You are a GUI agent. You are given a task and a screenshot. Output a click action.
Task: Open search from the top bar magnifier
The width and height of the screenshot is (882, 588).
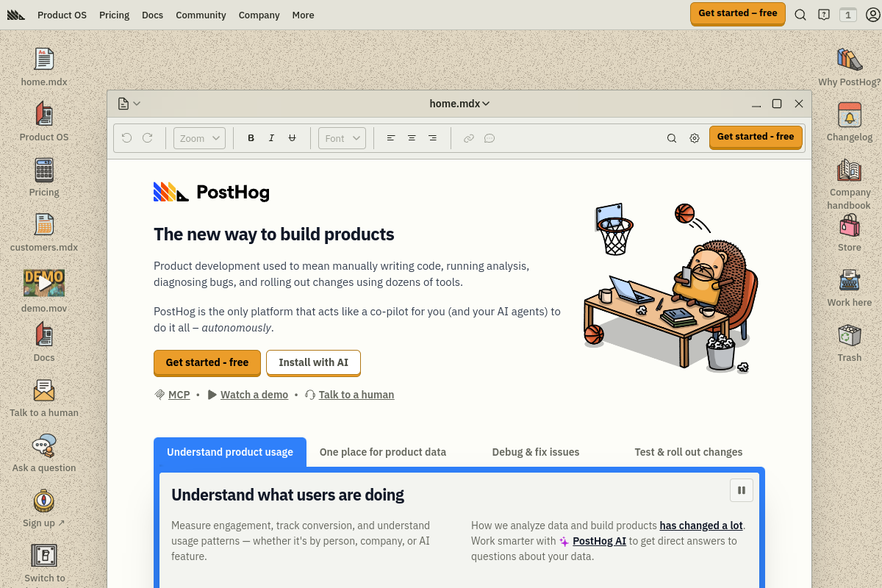[800, 14]
